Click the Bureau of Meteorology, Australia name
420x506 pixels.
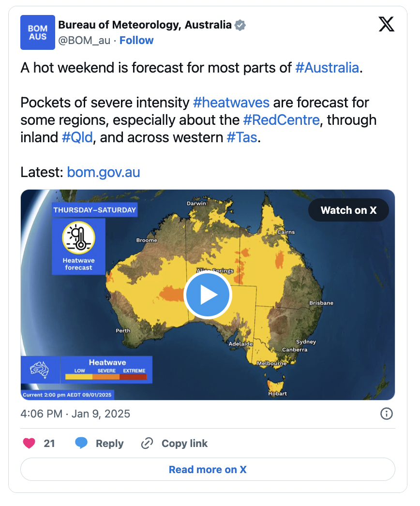[x=145, y=25]
